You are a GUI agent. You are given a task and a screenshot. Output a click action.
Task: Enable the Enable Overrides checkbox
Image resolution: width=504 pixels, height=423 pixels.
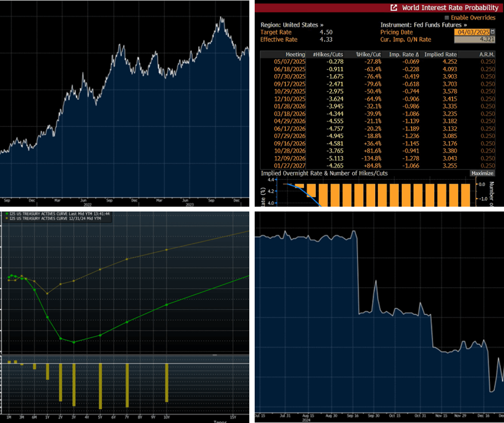447,17
